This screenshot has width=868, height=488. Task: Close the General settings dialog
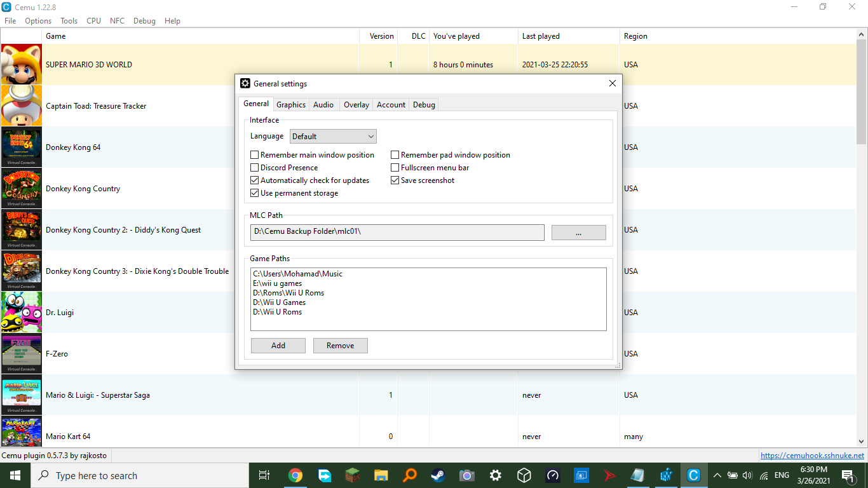612,83
